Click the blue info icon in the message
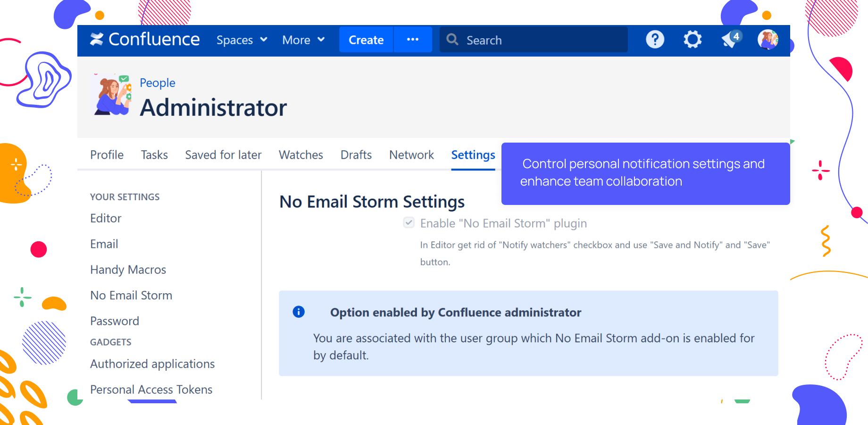Image resolution: width=868 pixels, height=425 pixels. (299, 312)
